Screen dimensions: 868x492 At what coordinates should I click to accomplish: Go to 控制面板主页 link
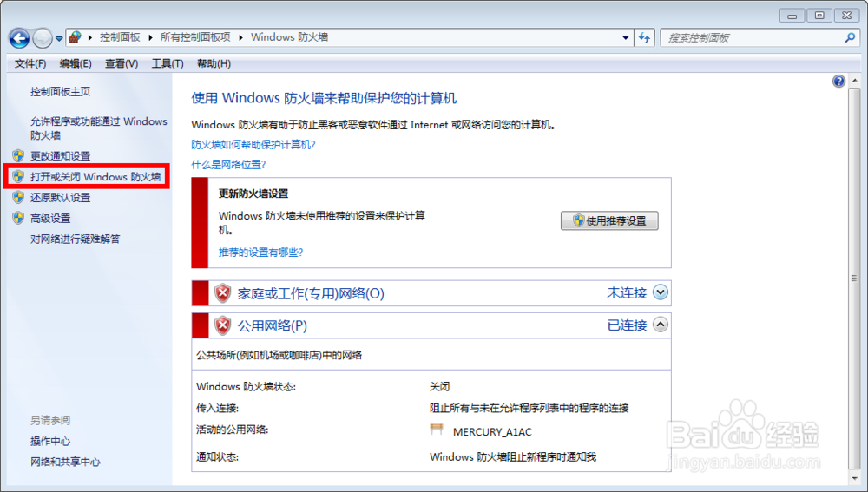60,92
